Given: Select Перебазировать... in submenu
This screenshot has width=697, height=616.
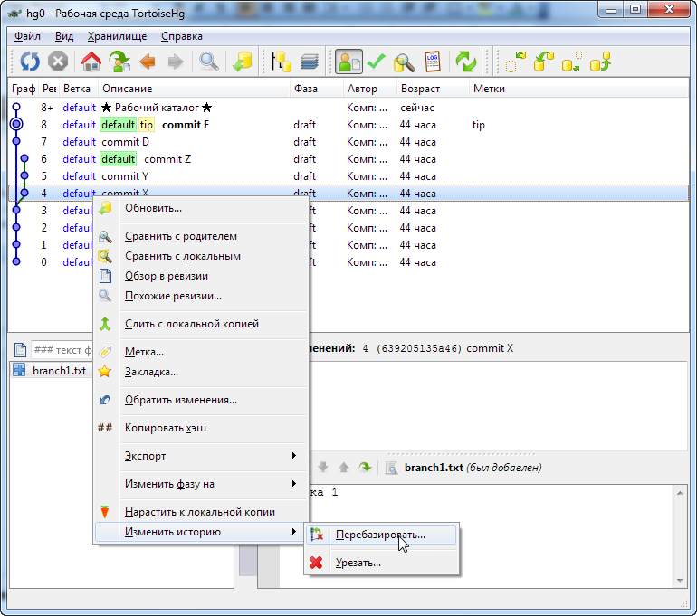Looking at the screenshot, I should click(x=381, y=535).
